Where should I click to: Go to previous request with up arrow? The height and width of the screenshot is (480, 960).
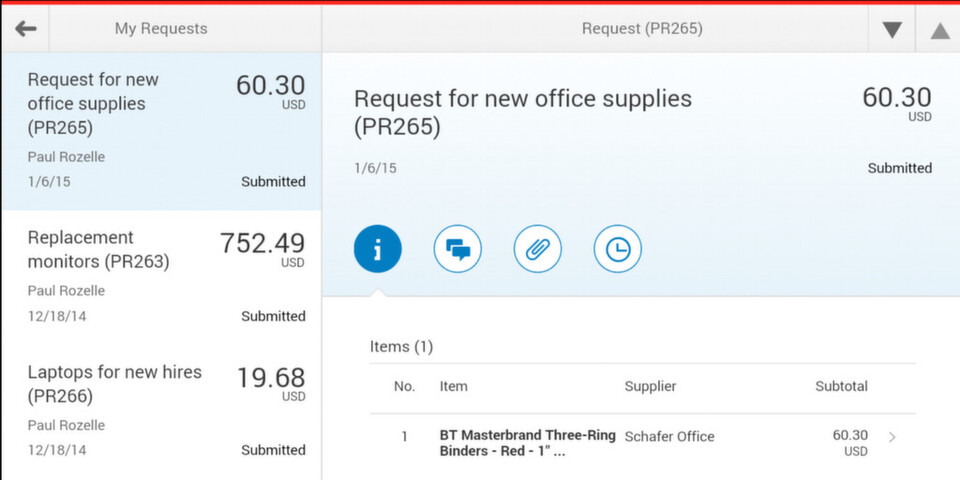940,29
